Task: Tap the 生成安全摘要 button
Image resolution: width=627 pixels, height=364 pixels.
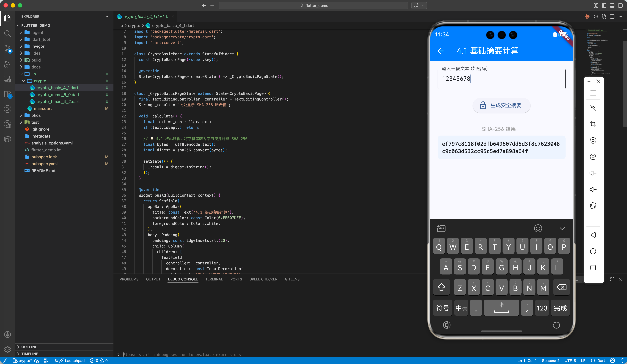Action: (501, 105)
